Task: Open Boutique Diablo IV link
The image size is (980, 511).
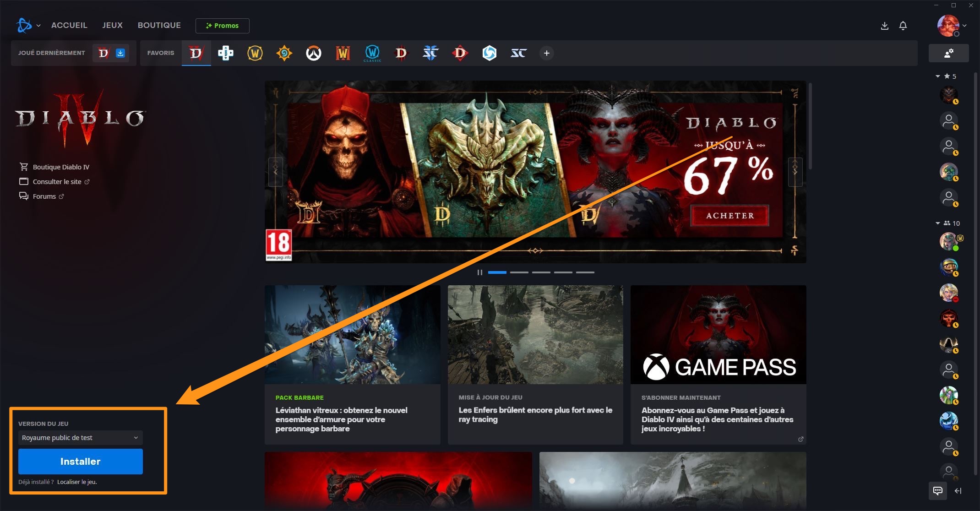Action: (x=54, y=167)
